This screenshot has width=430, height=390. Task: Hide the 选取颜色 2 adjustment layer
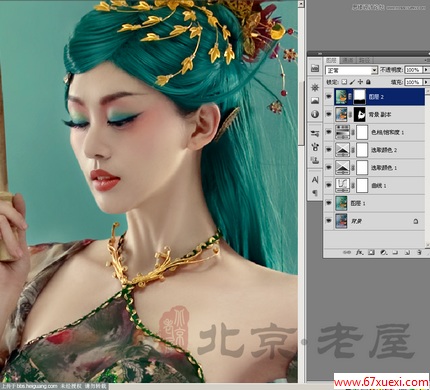(x=329, y=150)
